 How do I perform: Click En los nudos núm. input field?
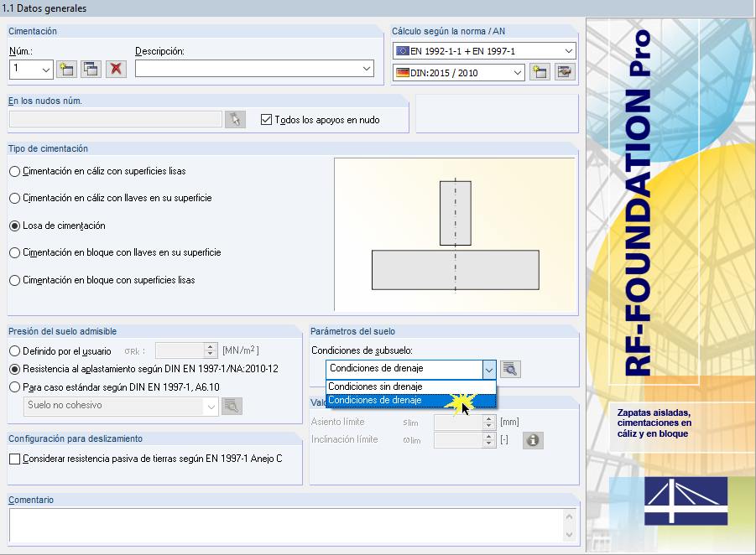[116, 120]
